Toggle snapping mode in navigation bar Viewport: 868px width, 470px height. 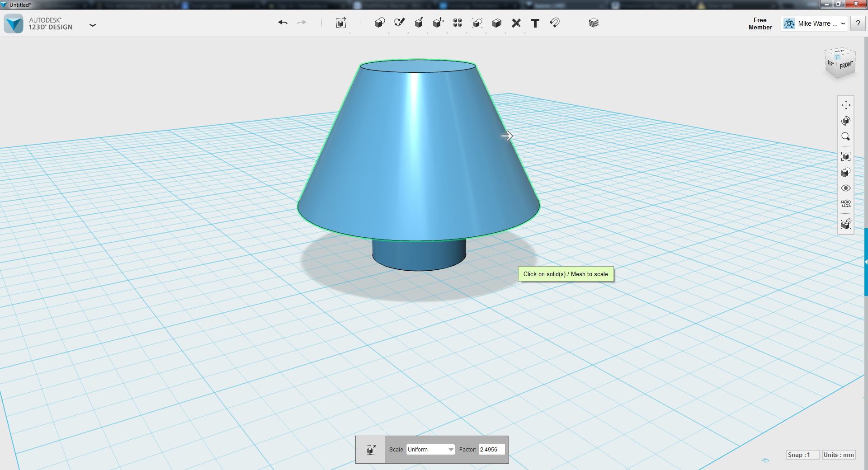tap(846, 224)
